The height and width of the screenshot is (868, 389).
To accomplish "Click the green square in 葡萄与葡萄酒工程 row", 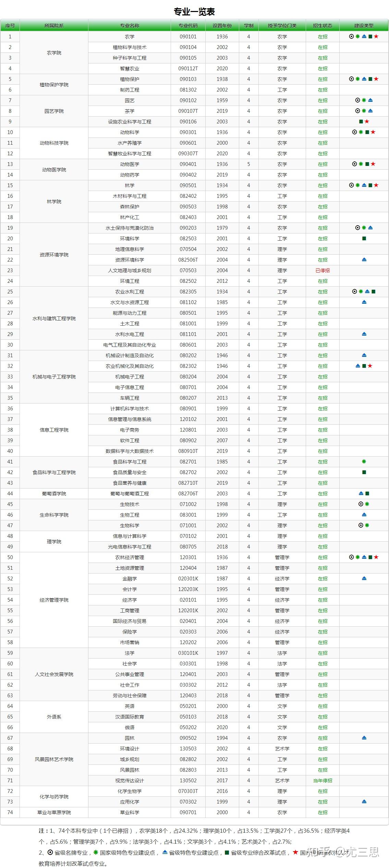I will click(367, 493).
